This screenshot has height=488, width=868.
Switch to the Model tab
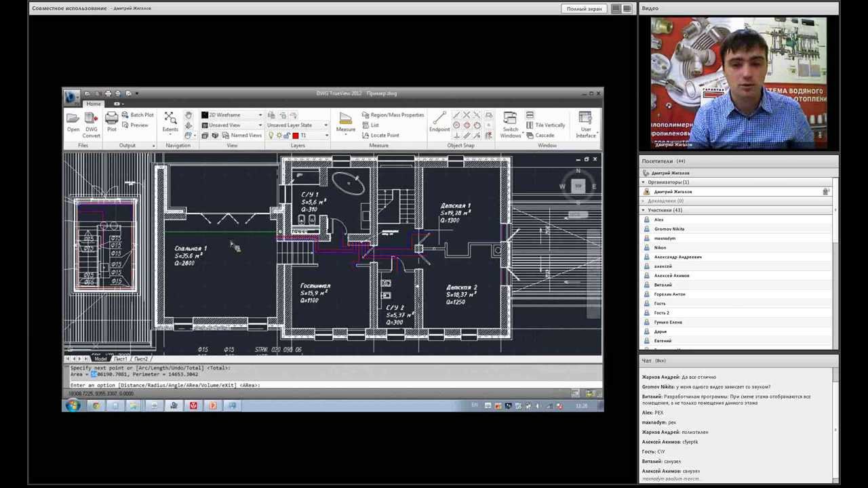[x=100, y=359]
